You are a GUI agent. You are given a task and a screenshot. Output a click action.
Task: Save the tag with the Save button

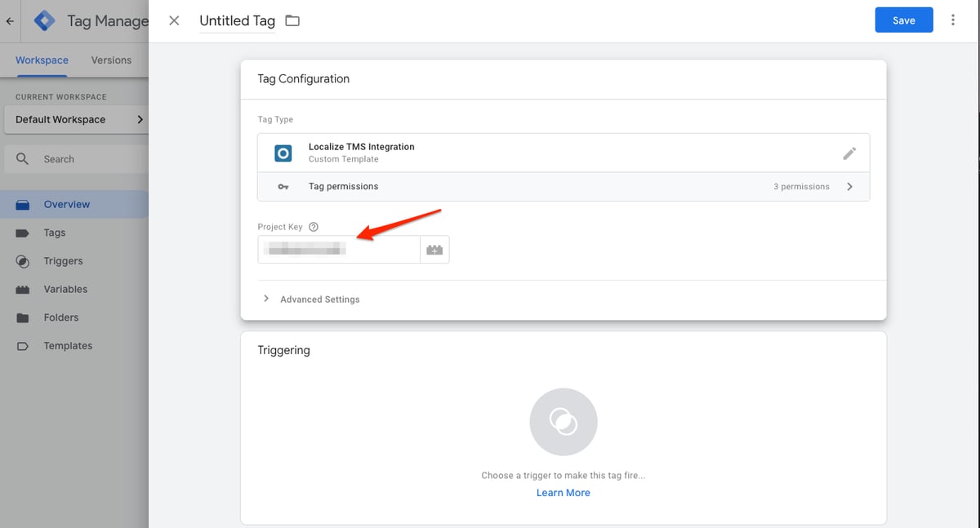click(x=904, y=20)
